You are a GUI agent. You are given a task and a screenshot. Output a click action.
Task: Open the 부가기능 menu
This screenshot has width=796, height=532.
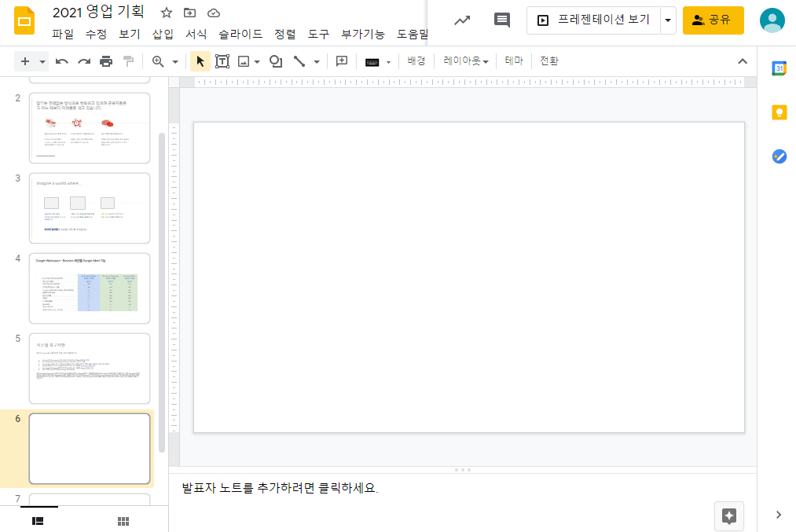pos(363,34)
